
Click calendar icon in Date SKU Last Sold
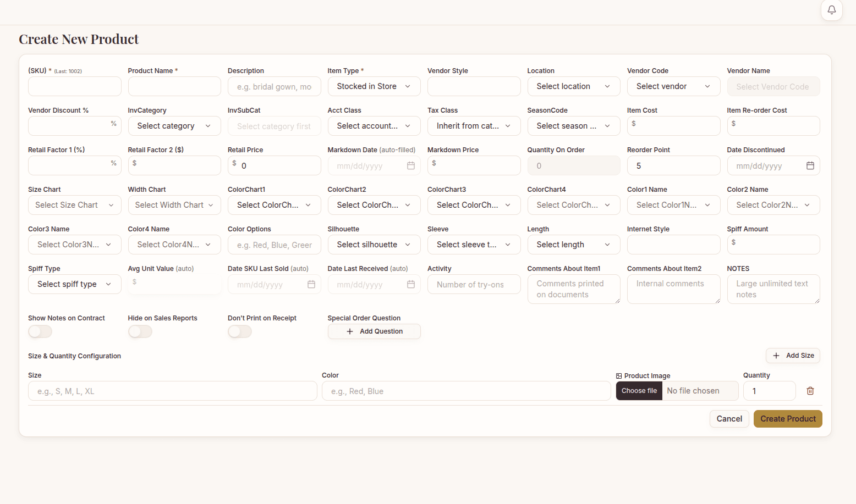click(311, 284)
